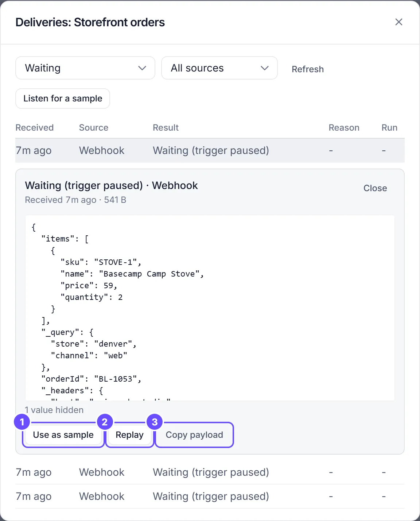
Task: Copy payload of the delivery
Action: pos(194,435)
